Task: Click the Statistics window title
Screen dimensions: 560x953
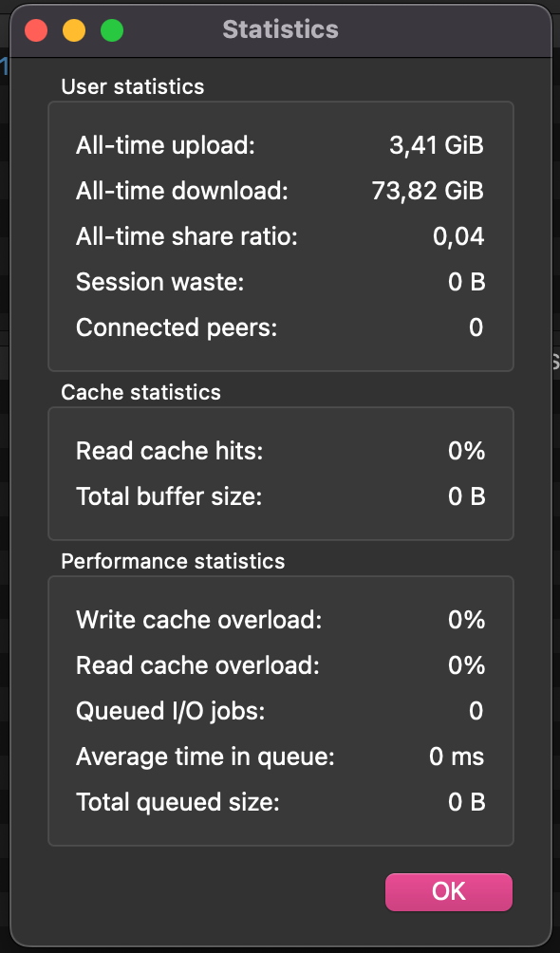Action: click(x=280, y=29)
